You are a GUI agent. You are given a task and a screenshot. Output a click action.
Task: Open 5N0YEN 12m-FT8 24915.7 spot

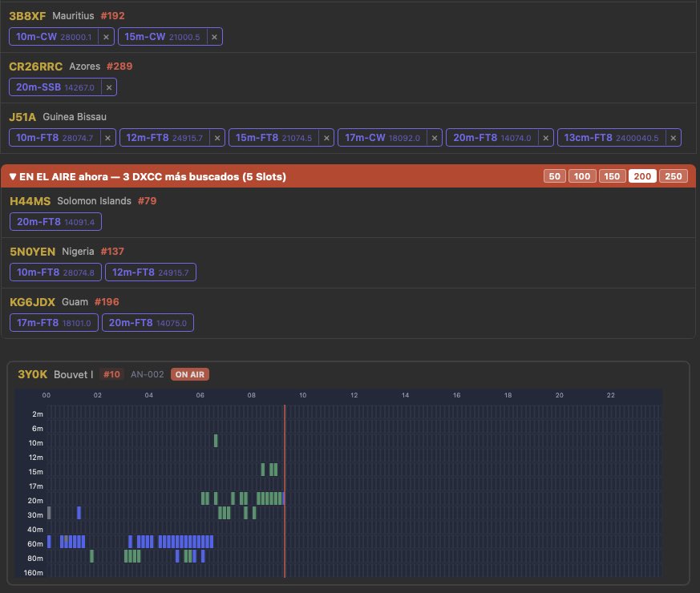(151, 272)
